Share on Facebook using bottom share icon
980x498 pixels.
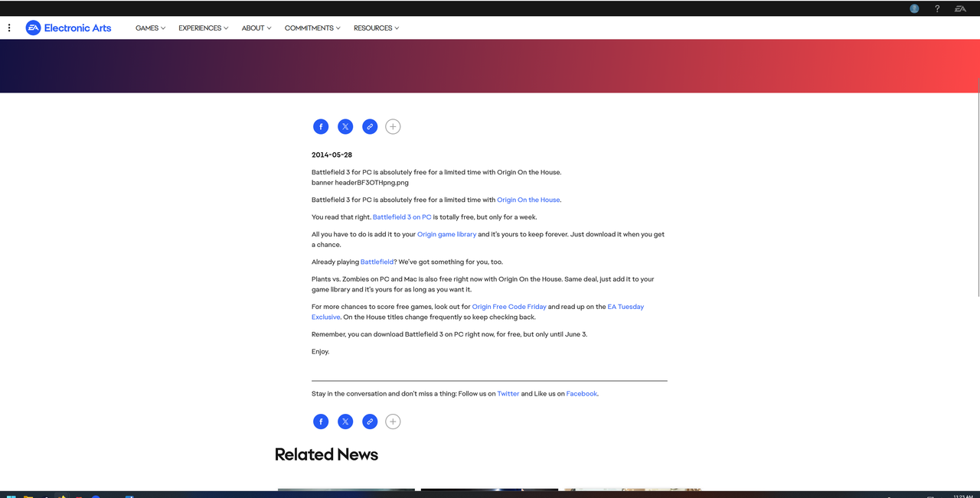click(x=321, y=422)
